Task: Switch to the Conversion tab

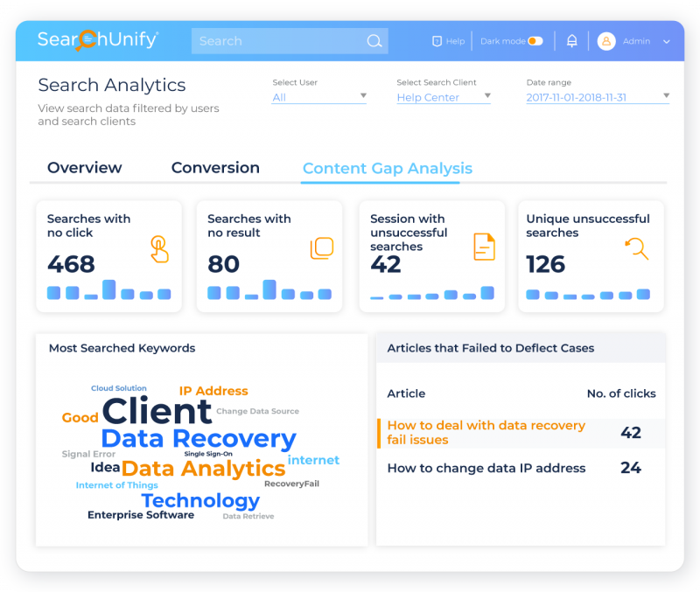Action: pos(215,168)
